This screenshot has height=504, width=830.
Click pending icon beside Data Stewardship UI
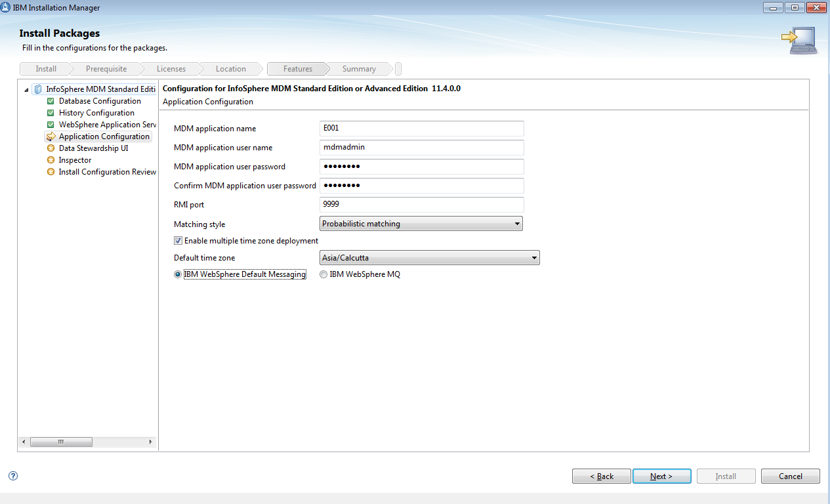(x=51, y=148)
